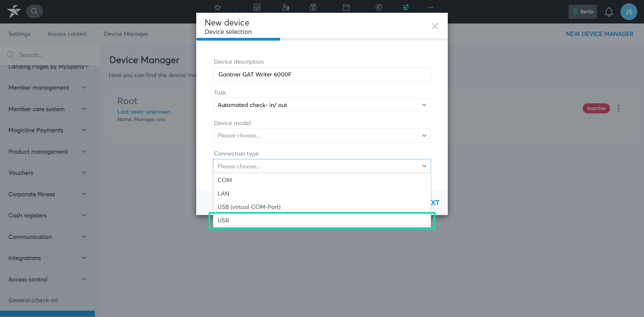Expand Corporate fitness section

coord(48,194)
